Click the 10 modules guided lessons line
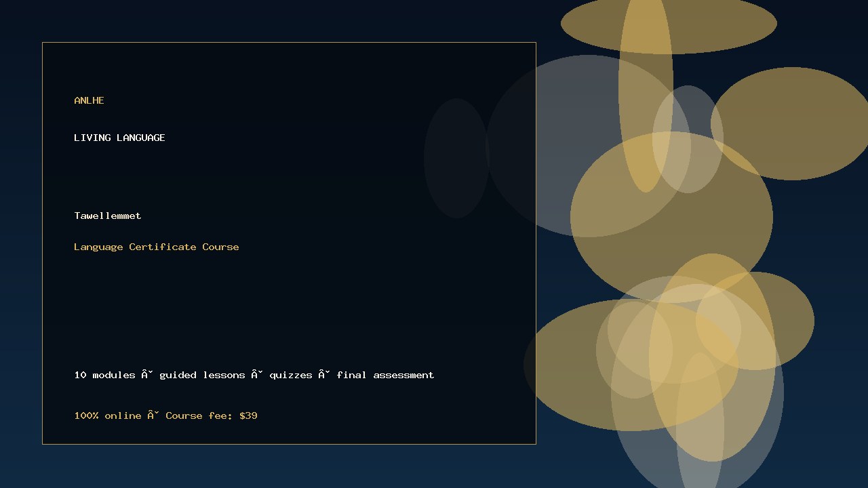Image resolution: width=868 pixels, height=488 pixels. [x=254, y=375]
